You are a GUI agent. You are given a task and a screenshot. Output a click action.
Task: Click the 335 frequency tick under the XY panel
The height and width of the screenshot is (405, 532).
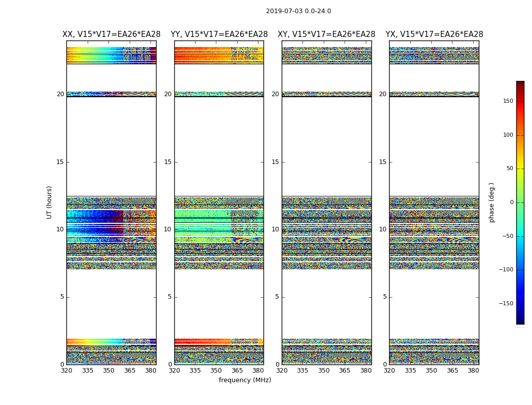(x=302, y=371)
